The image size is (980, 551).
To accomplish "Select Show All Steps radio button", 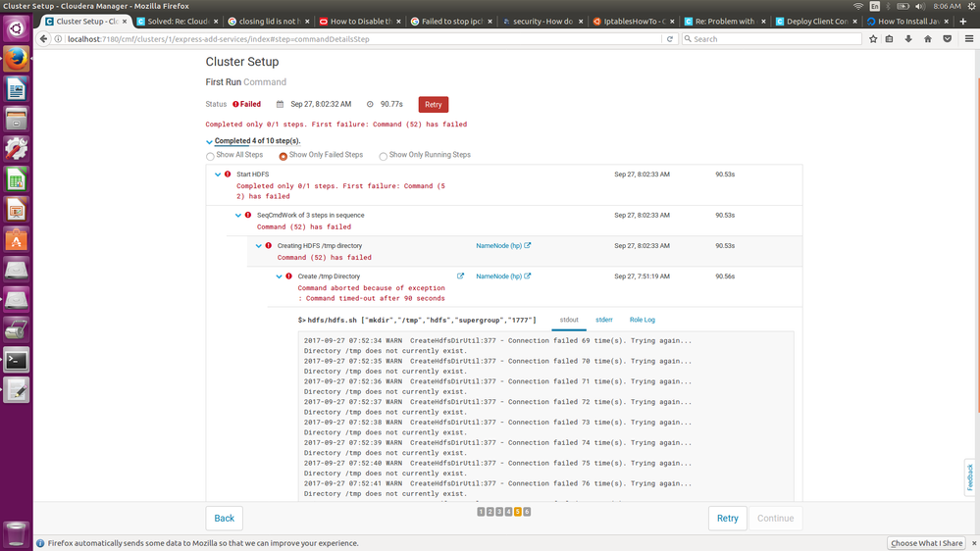I will click(x=210, y=156).
